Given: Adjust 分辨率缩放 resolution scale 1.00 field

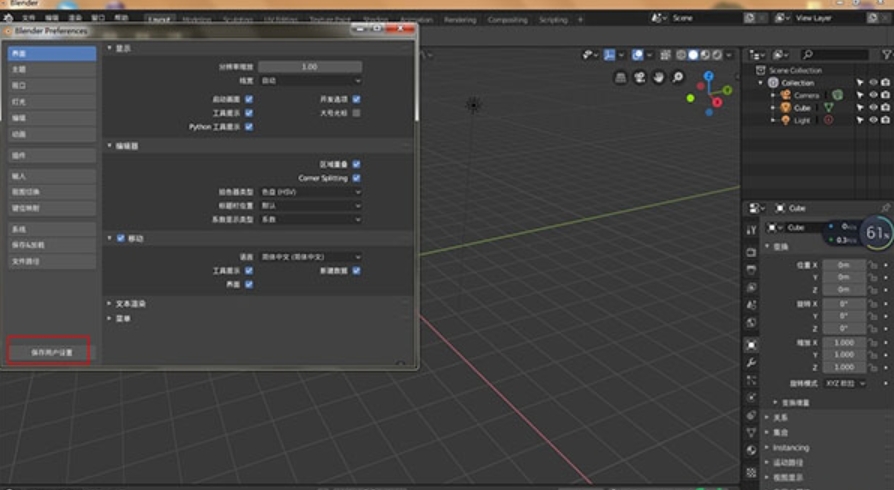Looking at the screenshot, I should coord(310,67).
